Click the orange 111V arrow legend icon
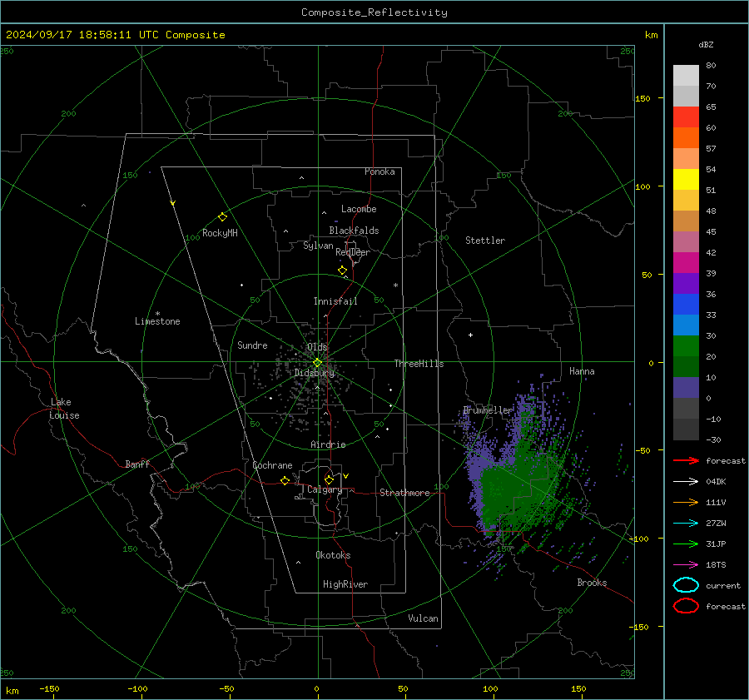This screenshot has width=749, height=700. click(686, 502)
